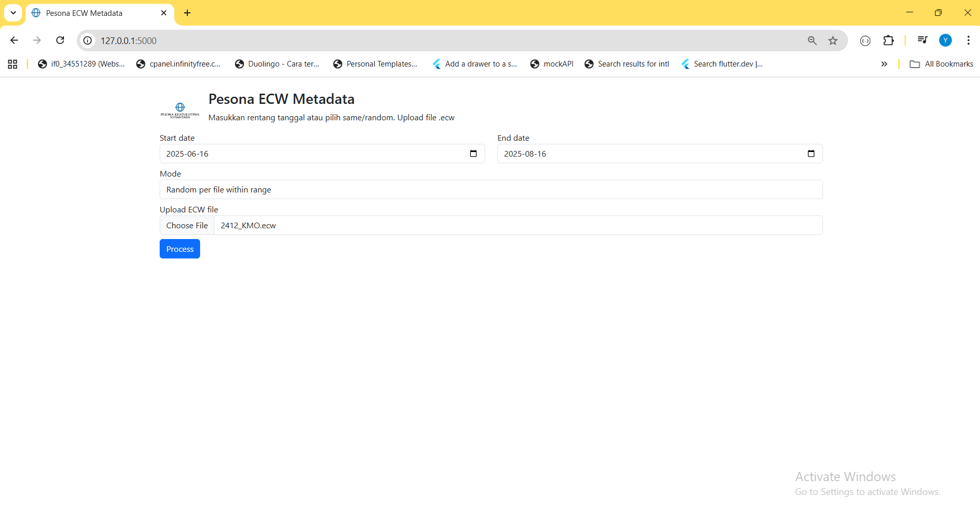
Task: Open the tab search dropdown arrow
Action: 13,13
